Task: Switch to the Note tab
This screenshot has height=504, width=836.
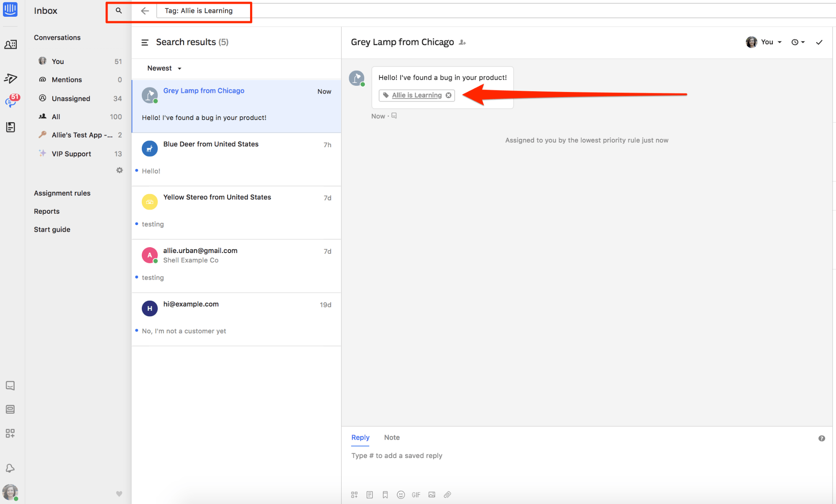Action: [x=391, y=437]
